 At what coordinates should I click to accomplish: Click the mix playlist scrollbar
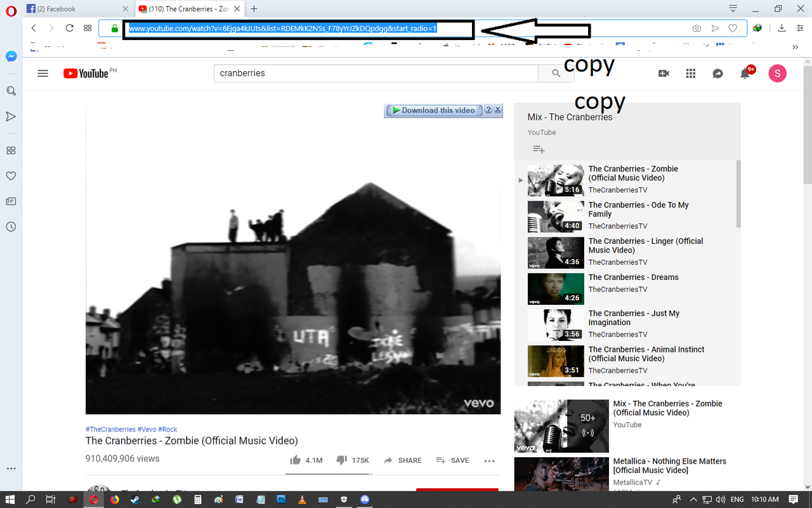point(738,194)
